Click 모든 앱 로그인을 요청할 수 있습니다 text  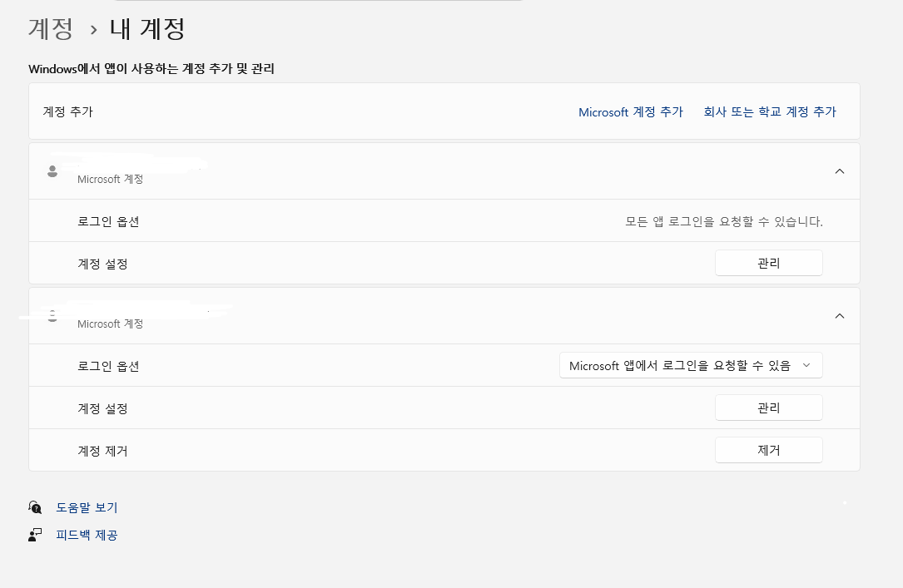click(x=724, y=221)
